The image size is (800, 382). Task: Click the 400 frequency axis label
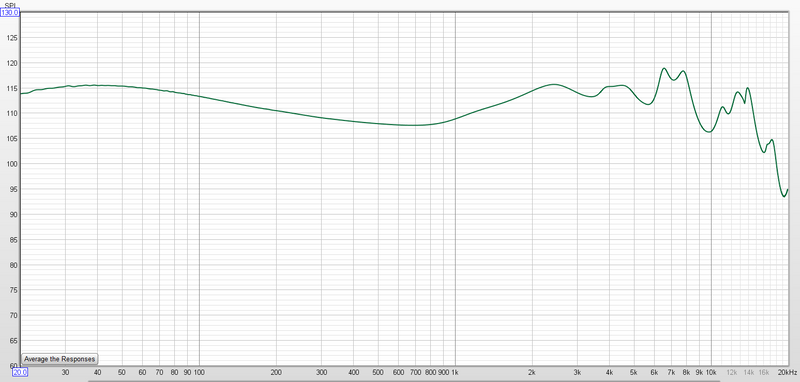point(353,372)
